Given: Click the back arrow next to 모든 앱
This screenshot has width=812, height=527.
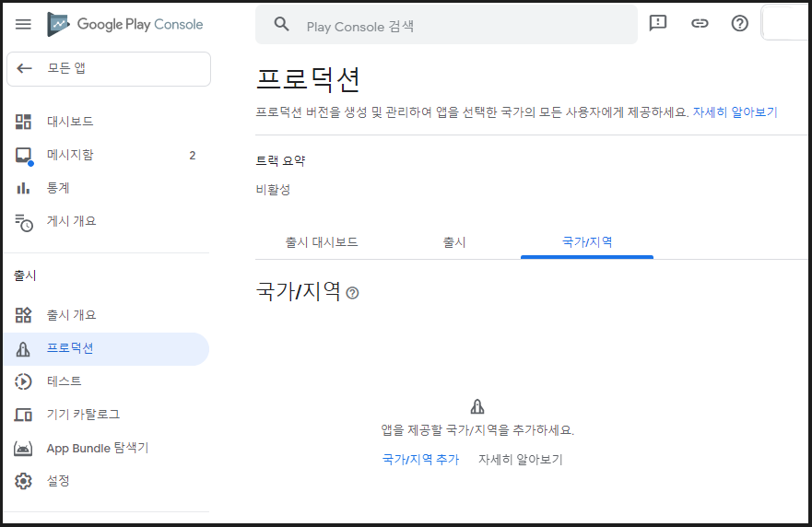Looking at the screenshot, I should point(25,68).
